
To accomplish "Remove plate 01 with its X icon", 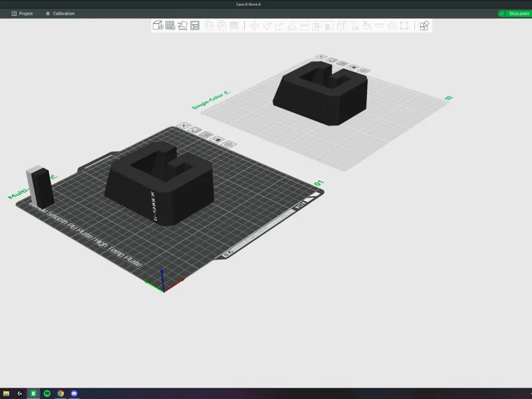I will tap(184, 125).
